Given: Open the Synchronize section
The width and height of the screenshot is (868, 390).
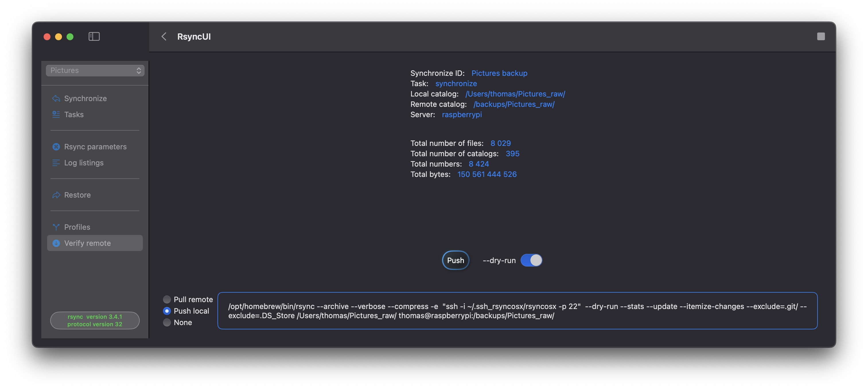Looking at the screenshot, I should (95, 99).
